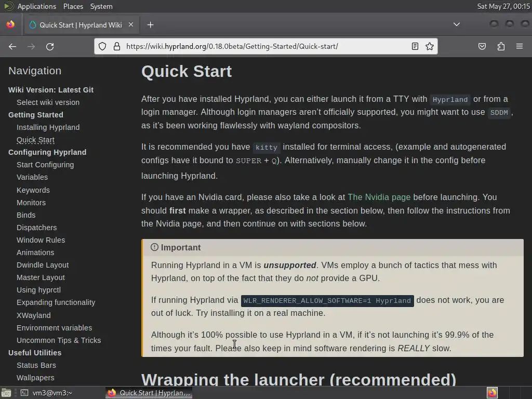Open the Firefox hamburger menu

click(x=520, y=46)
